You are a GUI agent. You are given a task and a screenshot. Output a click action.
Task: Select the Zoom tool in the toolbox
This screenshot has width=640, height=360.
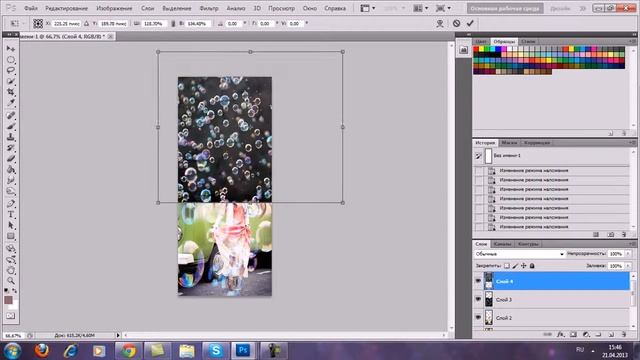[x=11, y=280]
